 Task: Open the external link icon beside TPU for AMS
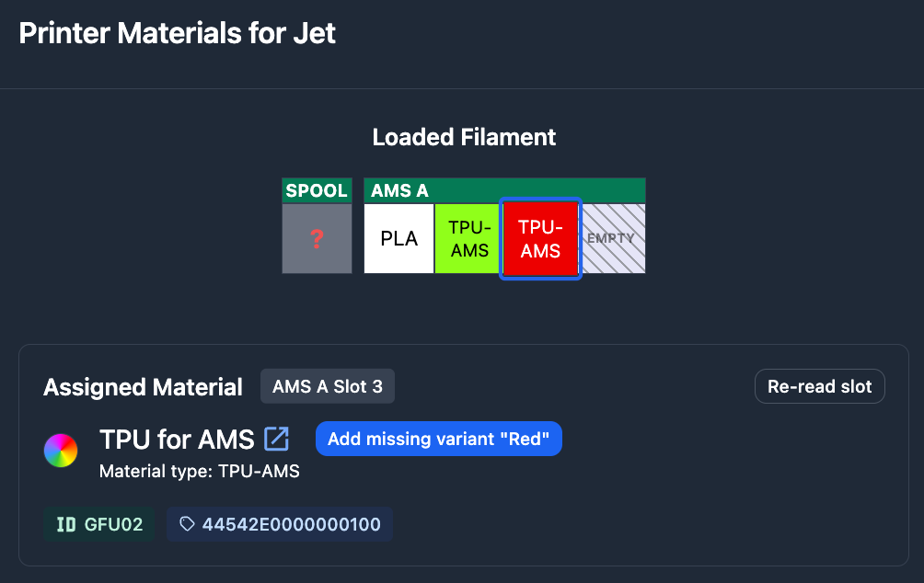coord(277,440)
